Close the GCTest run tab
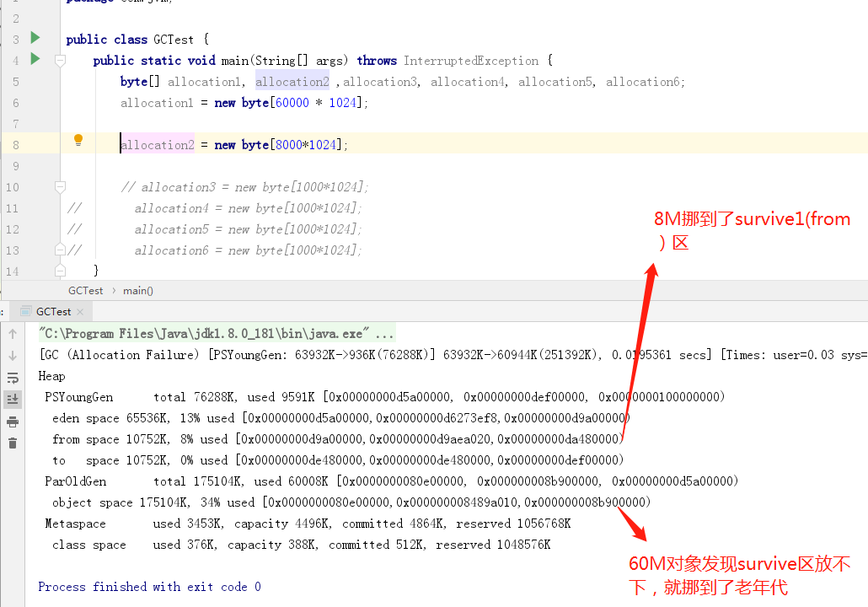Viewport: 868px width, 607px height. point(80,312)
